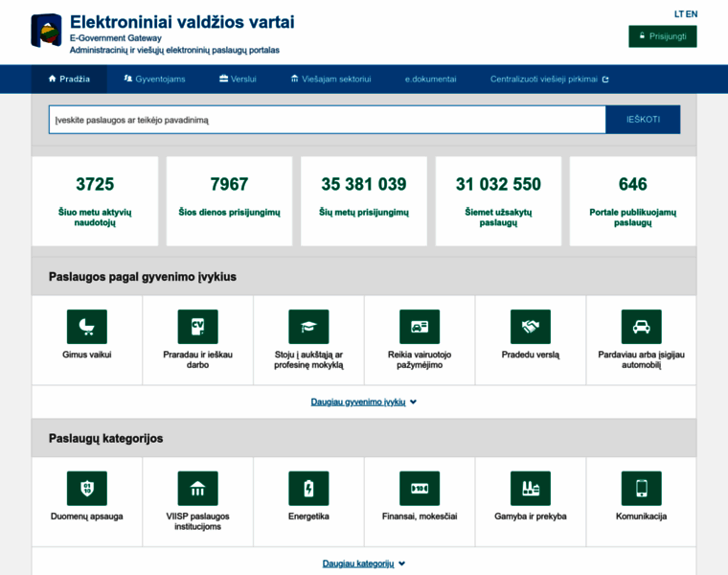Click the Komunikacija phone icon
The image size is (728, 575).
641,489
